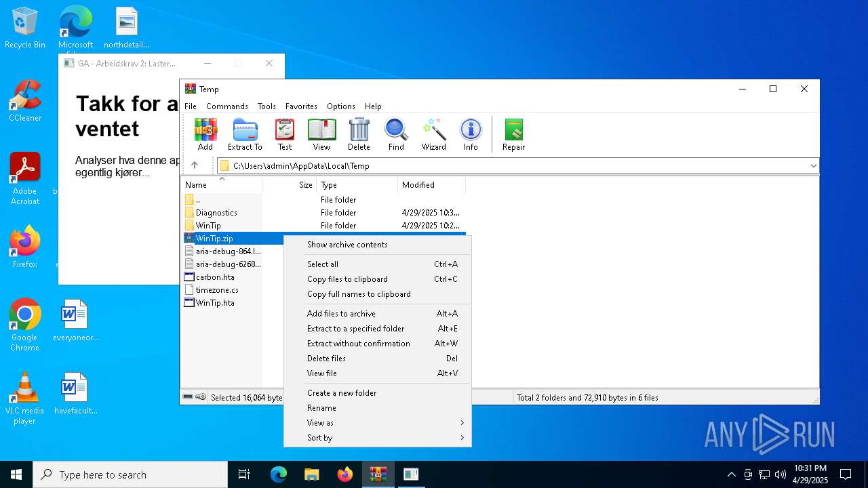Choose Rename from context menu
This screenshot has height=488, width=868.
(377, 408)
